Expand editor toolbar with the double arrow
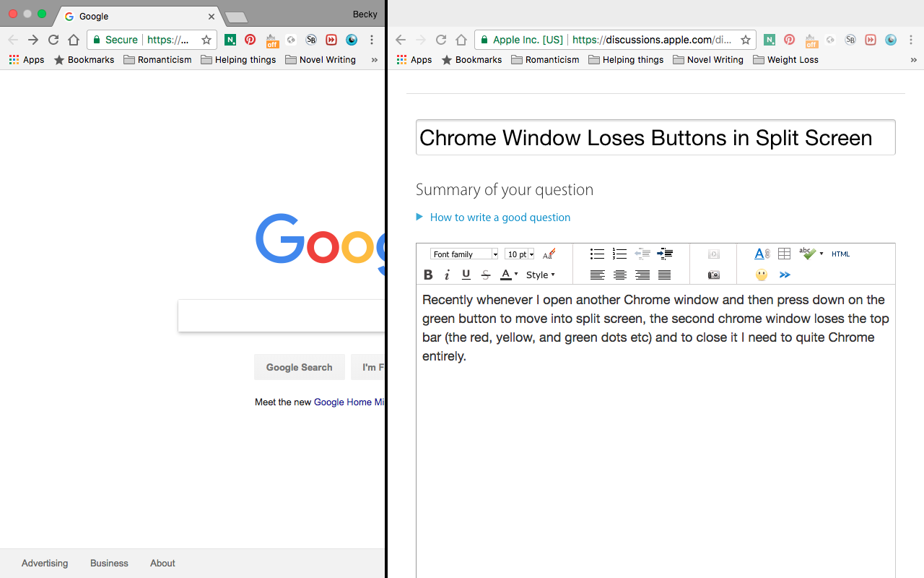The image size is (924, 578). 785,275
